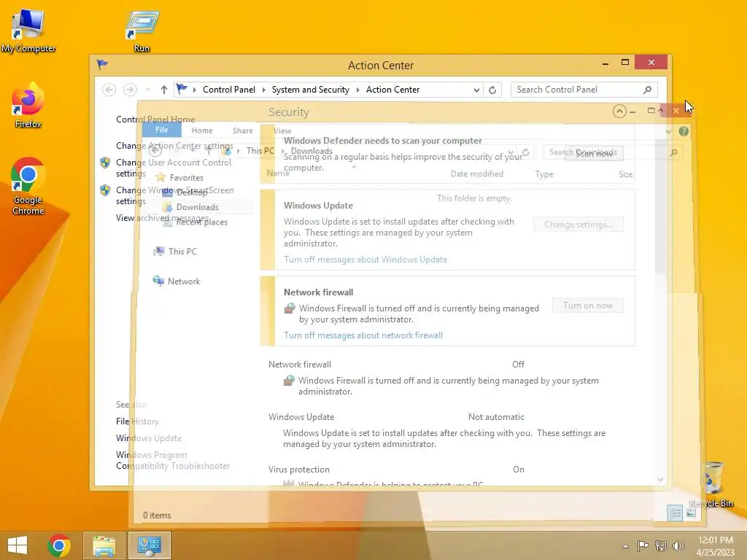This screenshot has width=747, height=560.
Task: Click the Search Control Panel magnifier icon
Action: coord(647,90)
